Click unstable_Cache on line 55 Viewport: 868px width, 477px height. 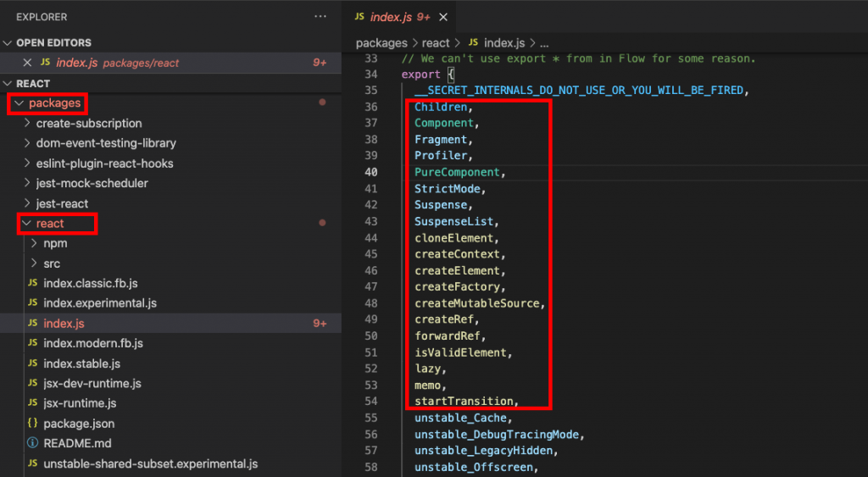pos(460,418)
